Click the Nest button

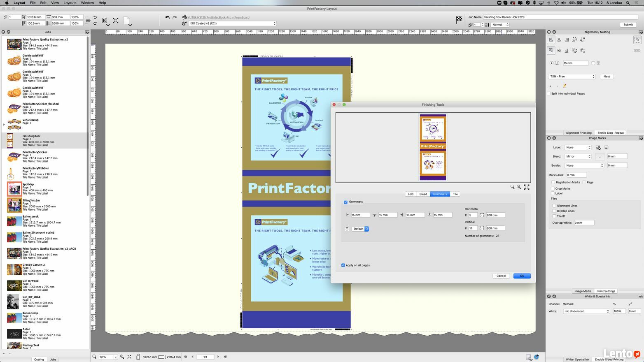click(607, 77)
